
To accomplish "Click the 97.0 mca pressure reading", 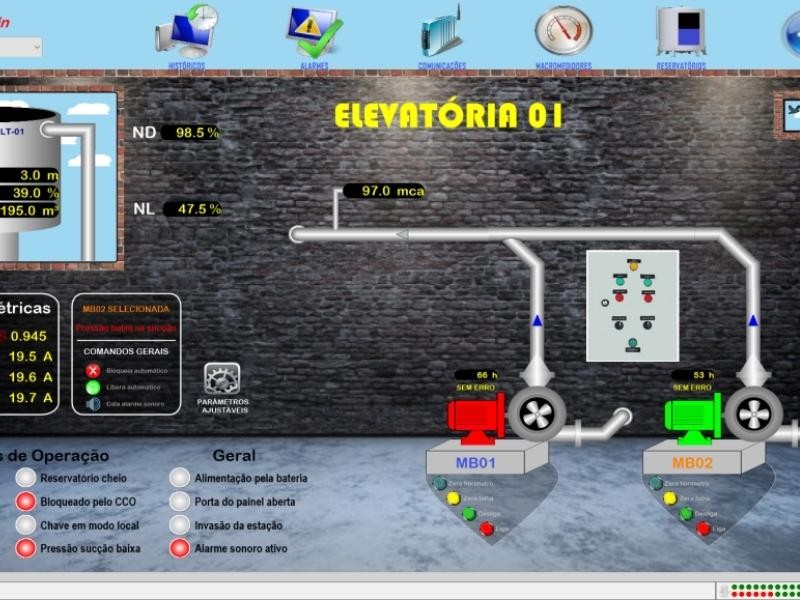I will (385, 190).
